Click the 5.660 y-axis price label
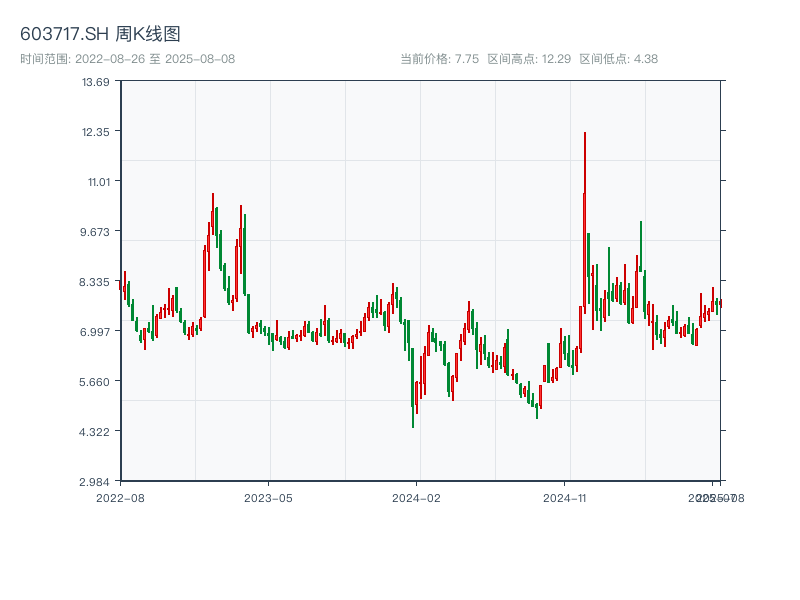The image size is (800, 600). [x=96, y=382]
